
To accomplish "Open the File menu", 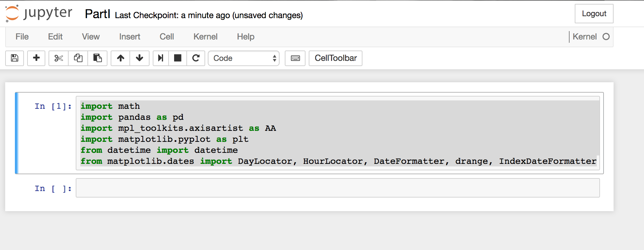I will coord(22,37).
